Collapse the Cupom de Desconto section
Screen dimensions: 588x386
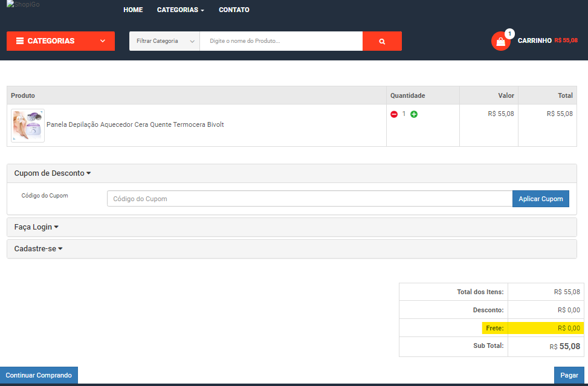point(53,173)
